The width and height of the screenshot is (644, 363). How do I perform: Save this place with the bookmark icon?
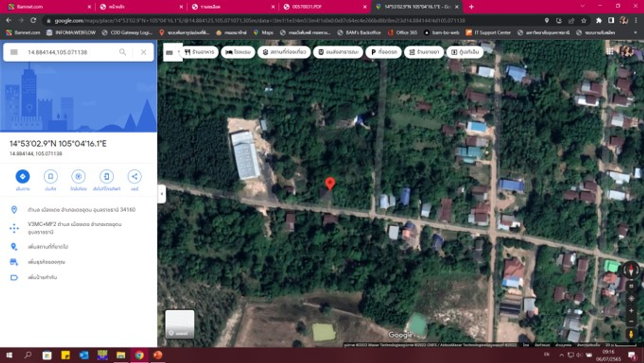pyautogui.click(x=50, y=176)
